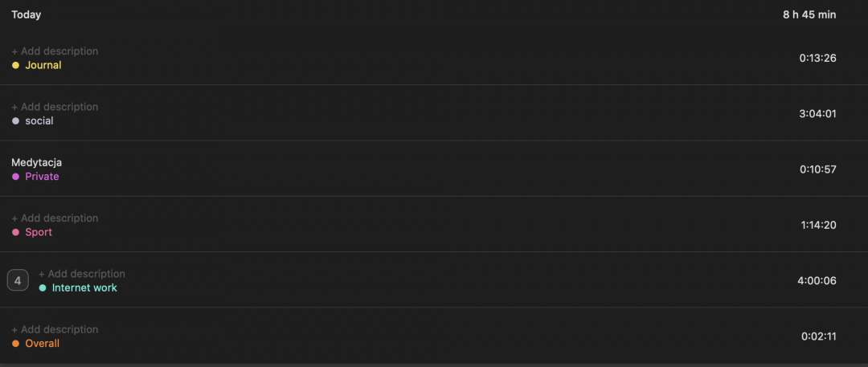Click the pink Sport project dot
The width and height of the screenshot is (868, 367).
tap(15, 232)
